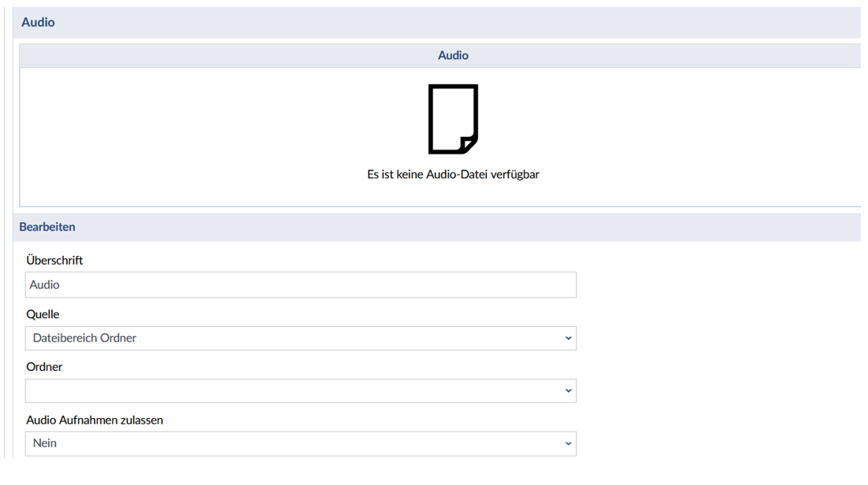Click the chevron arrow of the Quelle dropdown
The height and width of the screenshot is (485, 868).
pos(568,339)
